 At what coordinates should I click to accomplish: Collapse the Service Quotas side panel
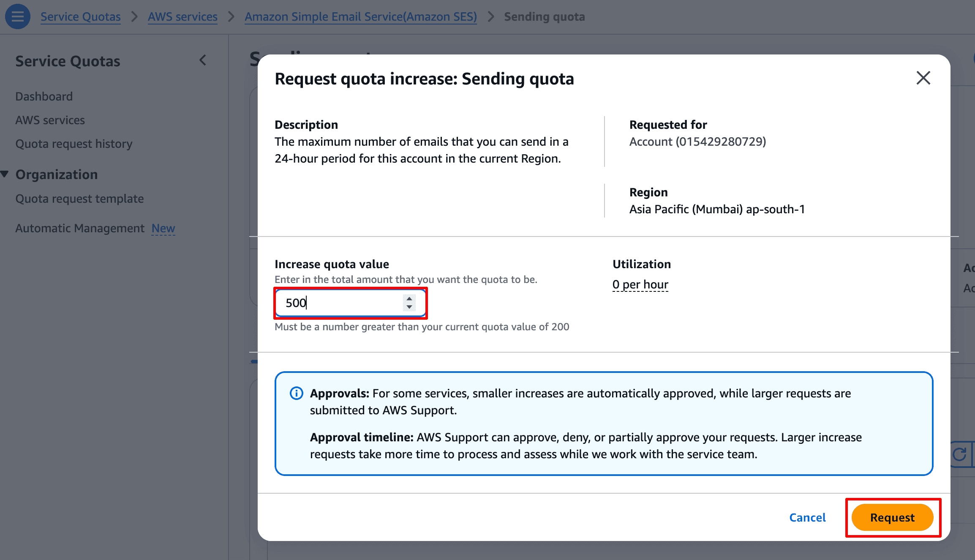(203, 60)
